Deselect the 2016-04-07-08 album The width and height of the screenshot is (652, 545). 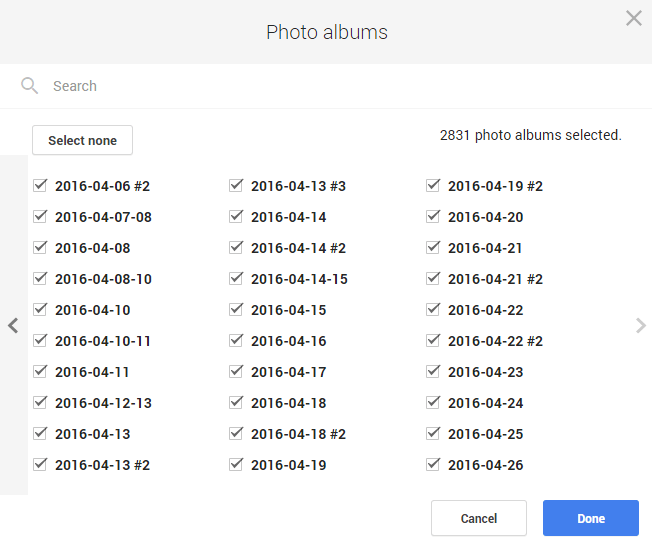click(x=41, y=216)
